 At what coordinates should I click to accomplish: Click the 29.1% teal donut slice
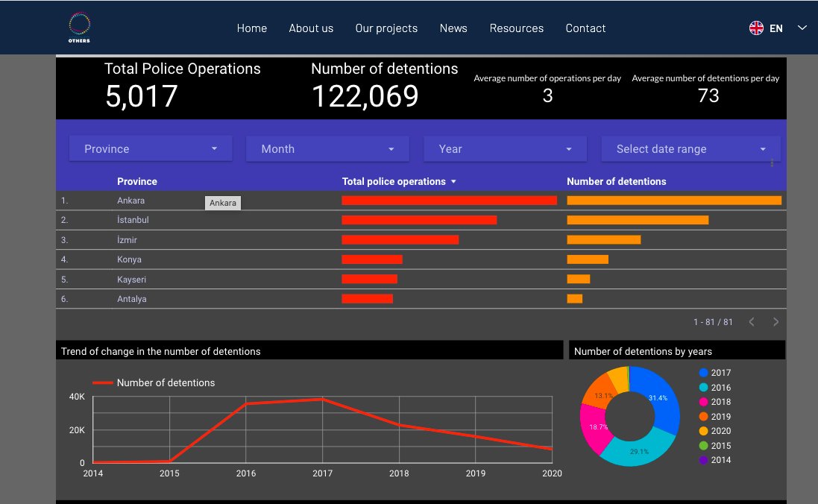click(x=640, y=450)
